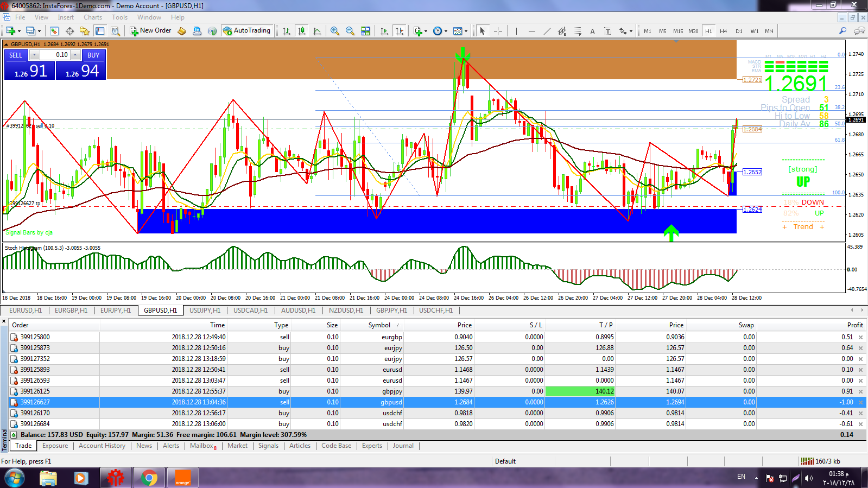
Task: Open the signals radio-wave icon
Action: pyautogui.click(x=212, y=31)
